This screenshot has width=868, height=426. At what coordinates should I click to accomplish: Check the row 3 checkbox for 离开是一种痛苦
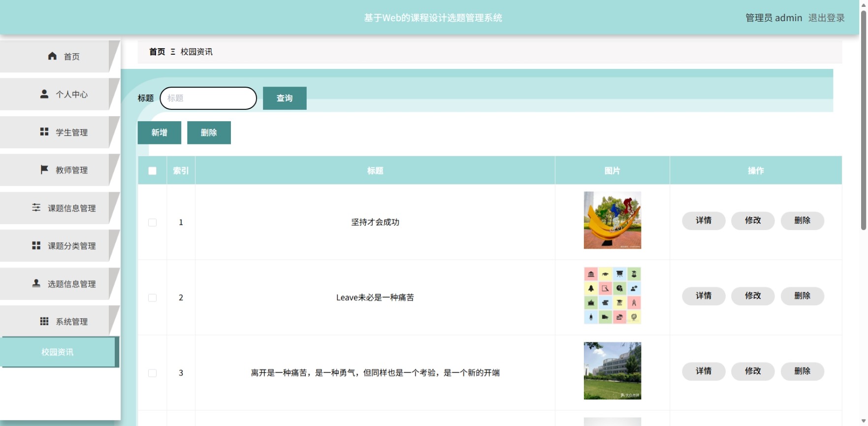[153, 373]
